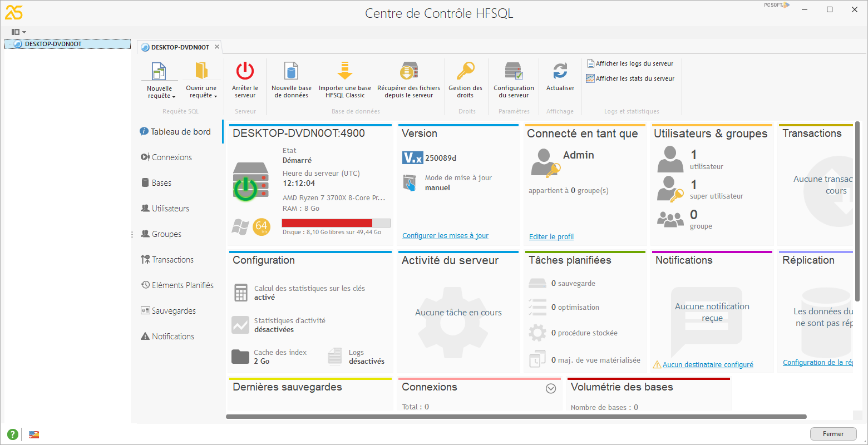Screen dimensions: 868x445
Task: Click the Editer le profil link
Action: pos(551,237)
